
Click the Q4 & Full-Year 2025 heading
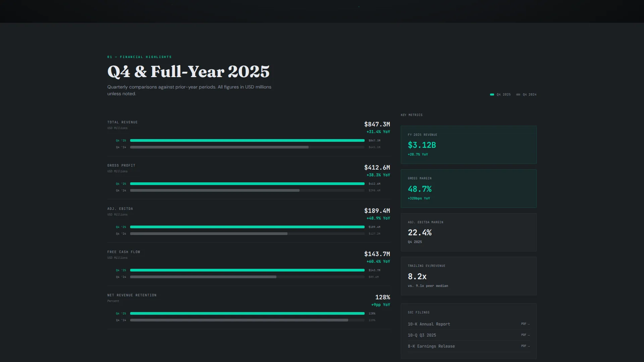[189, 71]
